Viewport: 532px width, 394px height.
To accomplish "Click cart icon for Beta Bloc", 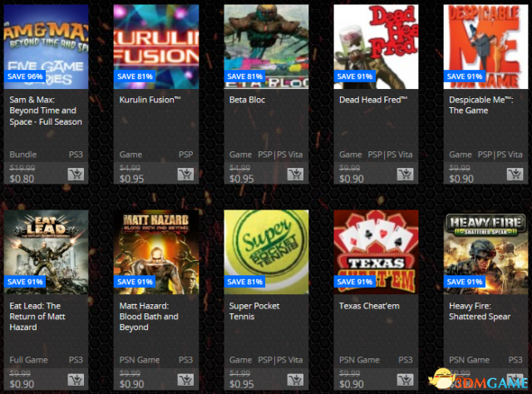I will (296, 174).
